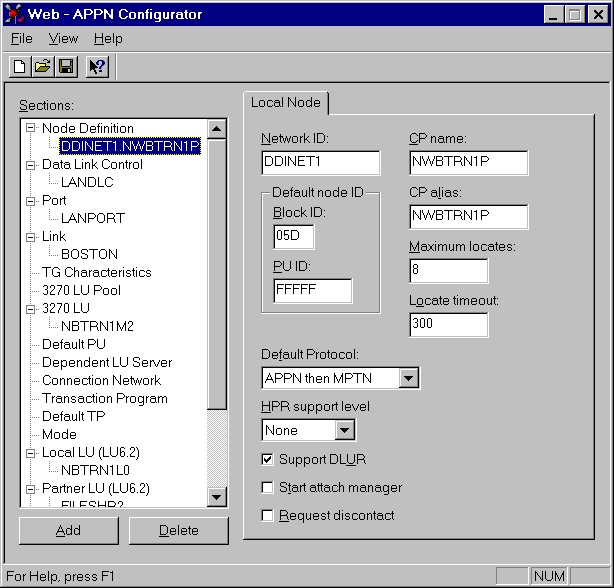Select BOSTON under Link in tree

[89, 254]
